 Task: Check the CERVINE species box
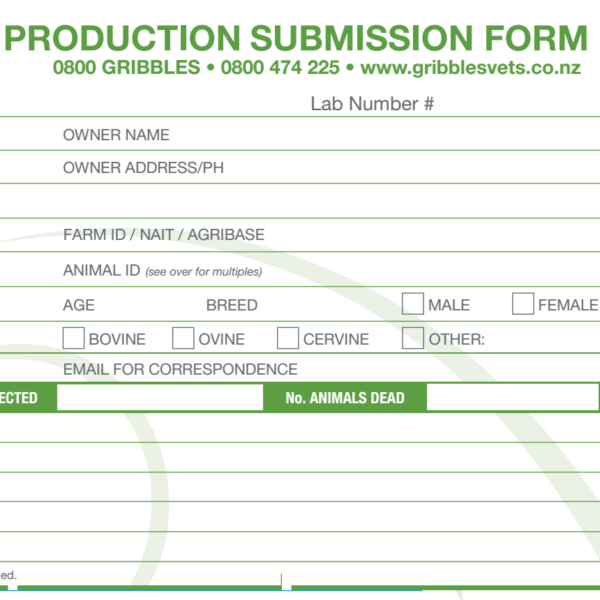(x=288, y=338)
